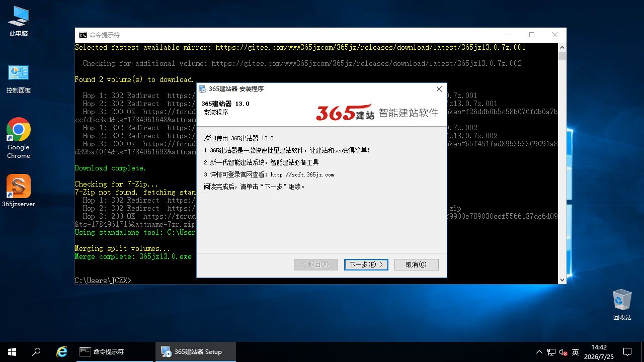Open network status tray icon

tap(551, 352)
